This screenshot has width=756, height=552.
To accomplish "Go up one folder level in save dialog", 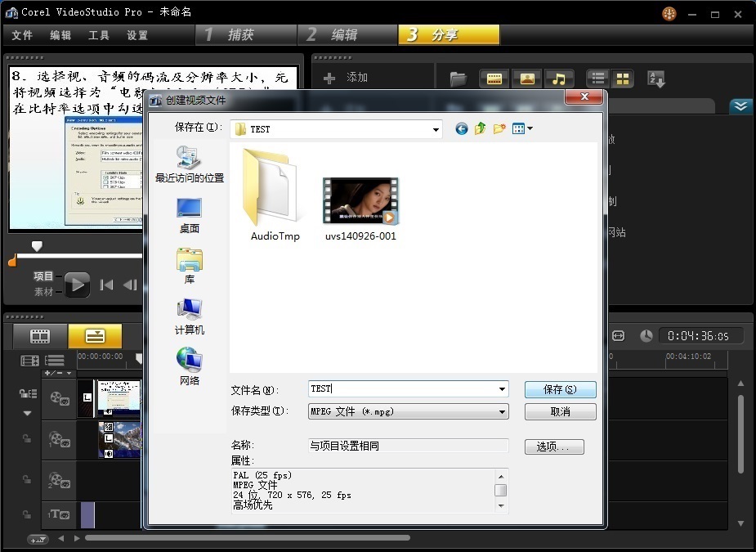I will pos(481,128).
